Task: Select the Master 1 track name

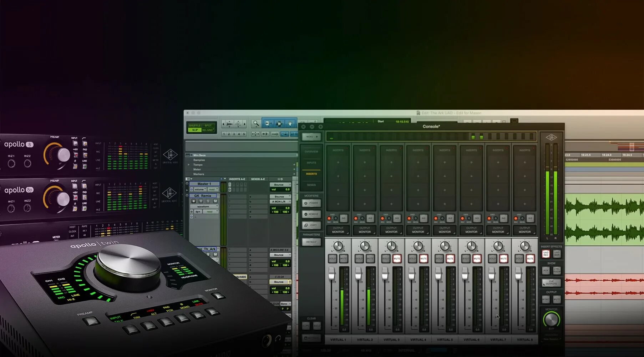Action: click(x=204, y=184)
